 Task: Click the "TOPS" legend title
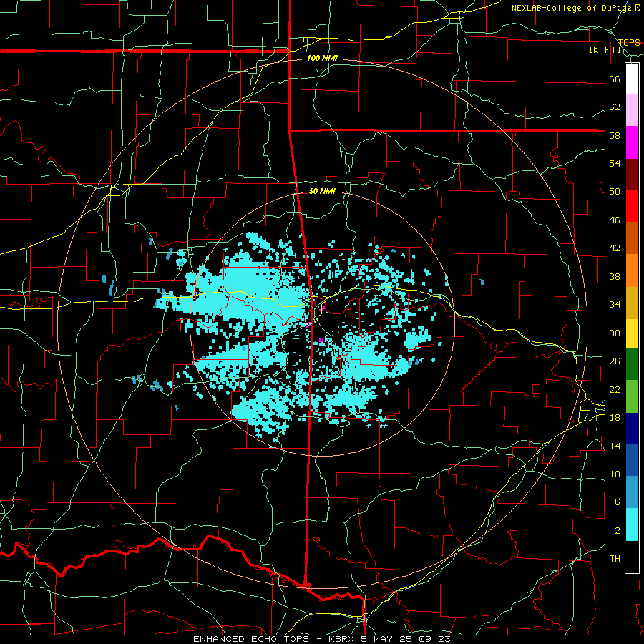click(x=629, y=42)
